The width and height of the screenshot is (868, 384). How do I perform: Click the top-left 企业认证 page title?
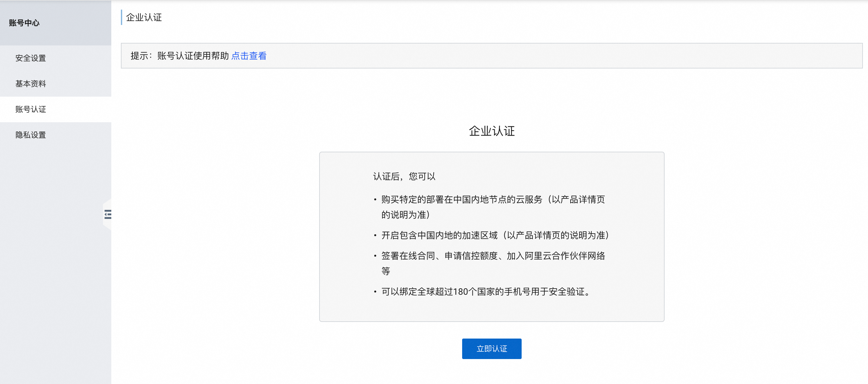pyautogui.click(x=144, y=17)
